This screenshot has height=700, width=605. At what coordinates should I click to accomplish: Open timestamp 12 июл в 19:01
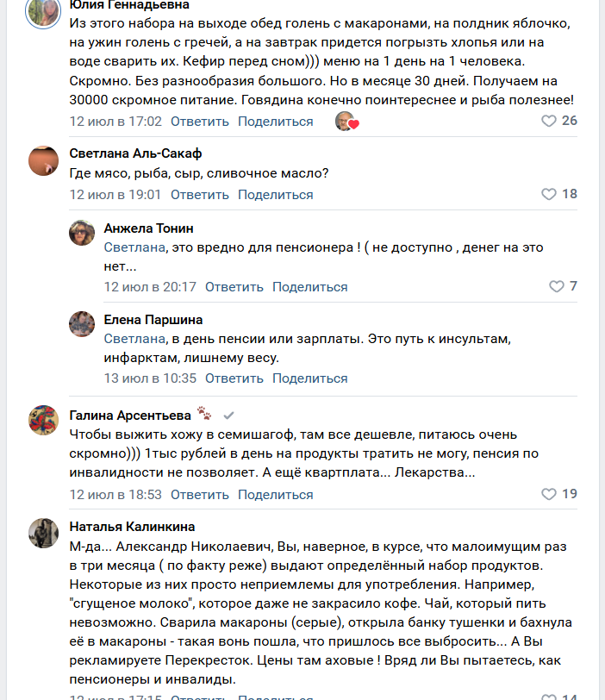(x=115, y=195)
